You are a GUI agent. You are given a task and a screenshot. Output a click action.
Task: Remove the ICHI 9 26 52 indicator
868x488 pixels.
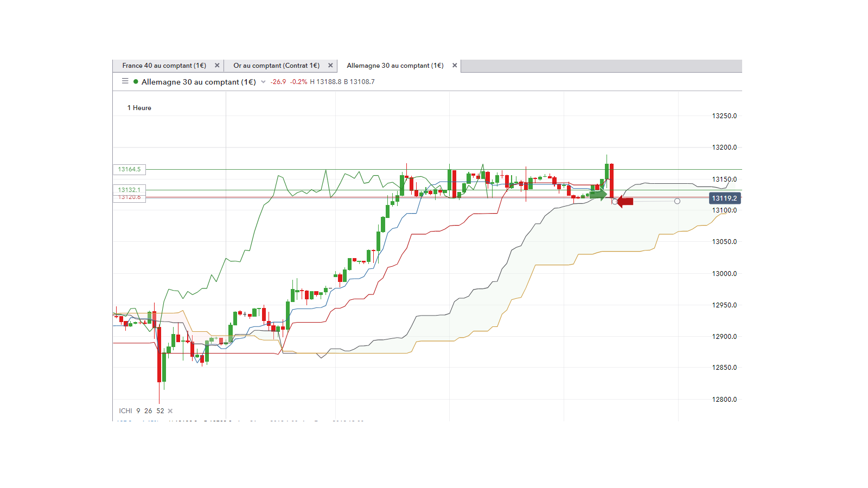(x=170, y=411)
